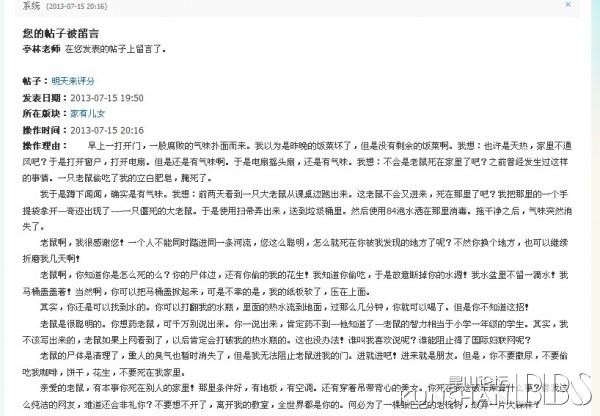This screenshot has width=600, height=416.
Task: Click the paragraph starting 老鼠的尸体是清理了
Action: click(x=295, y=364)
